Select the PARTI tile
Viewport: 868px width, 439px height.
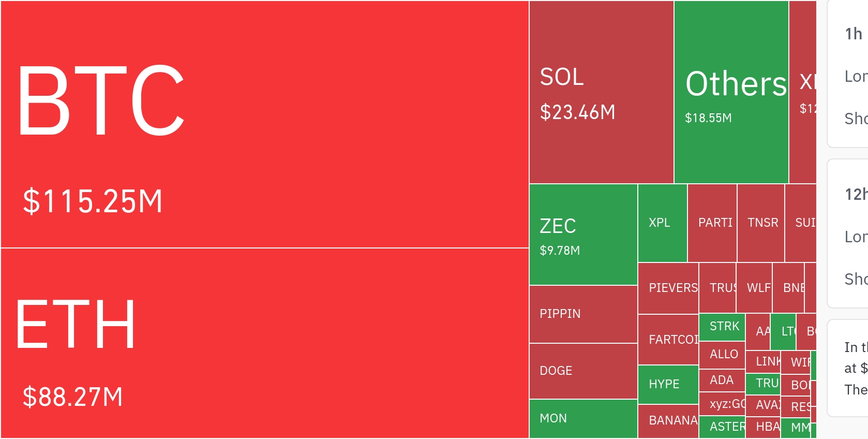pos(712,223)
